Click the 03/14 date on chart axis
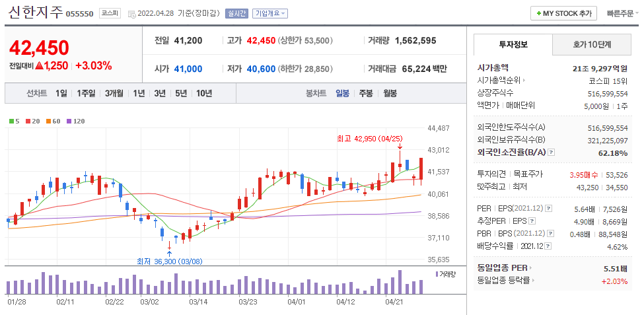Screen dimensions: 644x315 tap(198, 302)
